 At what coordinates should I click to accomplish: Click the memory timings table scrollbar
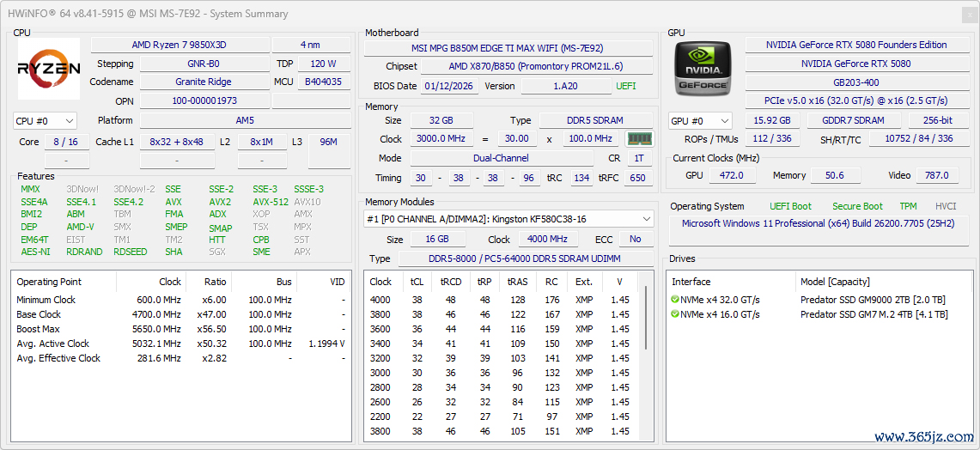click(646, 319)
